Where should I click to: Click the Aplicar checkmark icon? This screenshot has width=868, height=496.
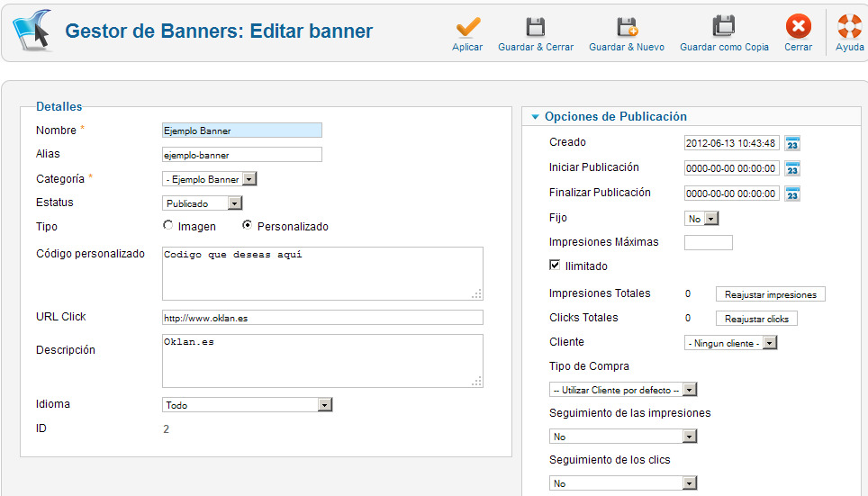pyautogui.click(x=467, y=27)
